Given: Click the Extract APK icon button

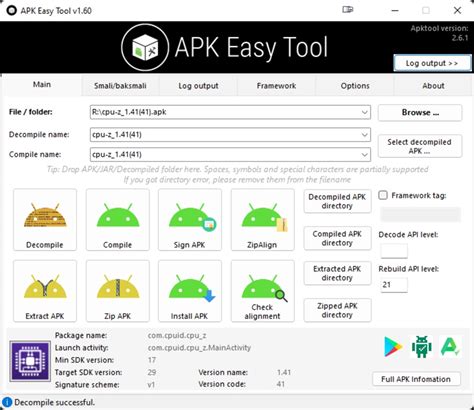Looking at the screenshot, I should (x=45, y=291).
